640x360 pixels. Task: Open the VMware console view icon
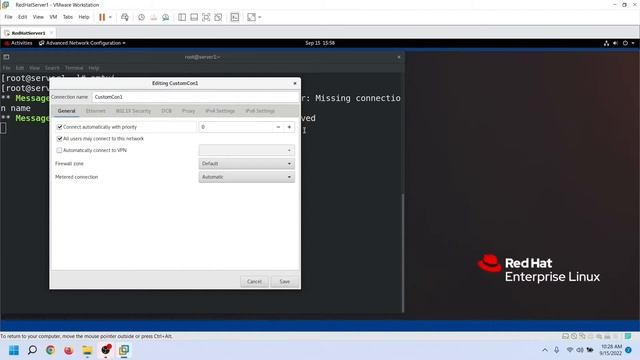[x=235, y=17]
